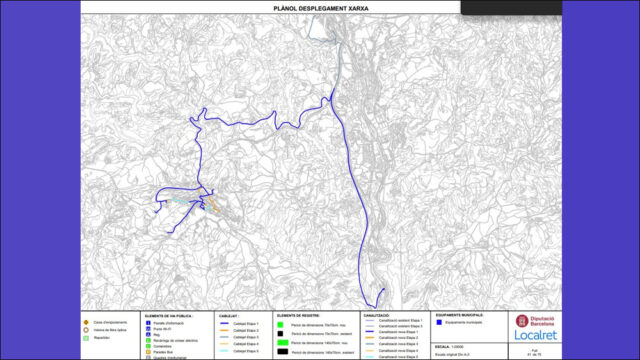Click the 'CANALITZACIÓ' legend heading

point(376,316)
